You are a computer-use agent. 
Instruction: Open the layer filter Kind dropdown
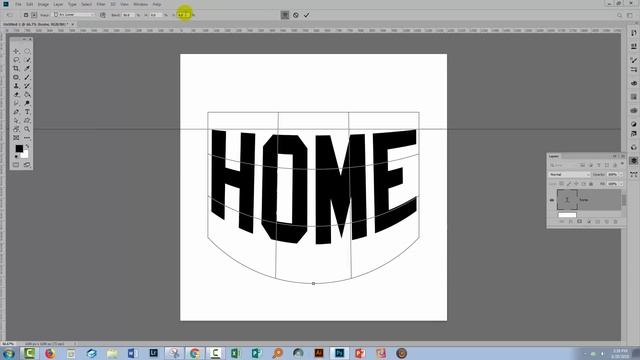coord(565,165)
